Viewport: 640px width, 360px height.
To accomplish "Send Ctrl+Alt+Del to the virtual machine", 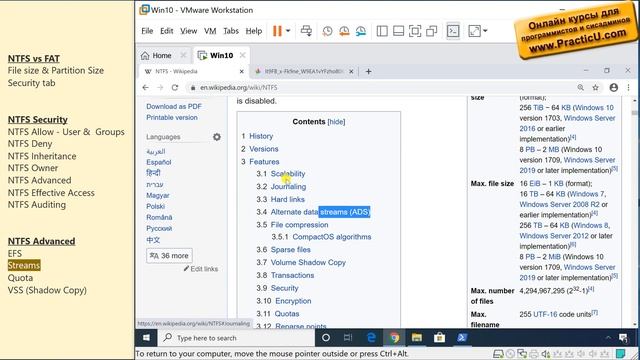I will [306, 31].
